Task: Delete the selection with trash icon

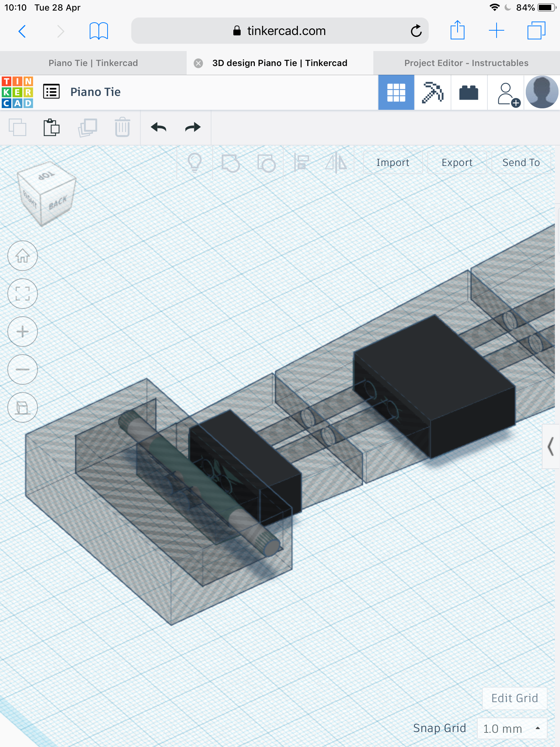Action: pyautogui.click(x=122, y=127)
